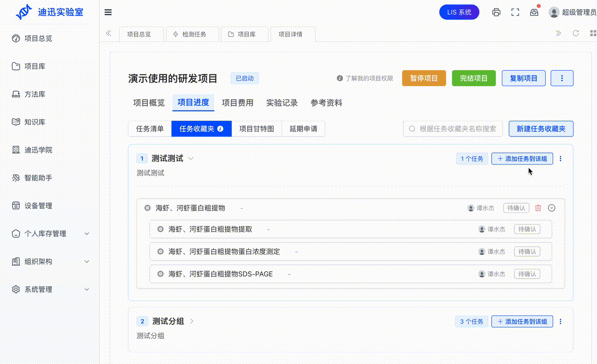Click 添加任务到该组 for 测试分组
597x364 pixels.
tap(522, 321)
